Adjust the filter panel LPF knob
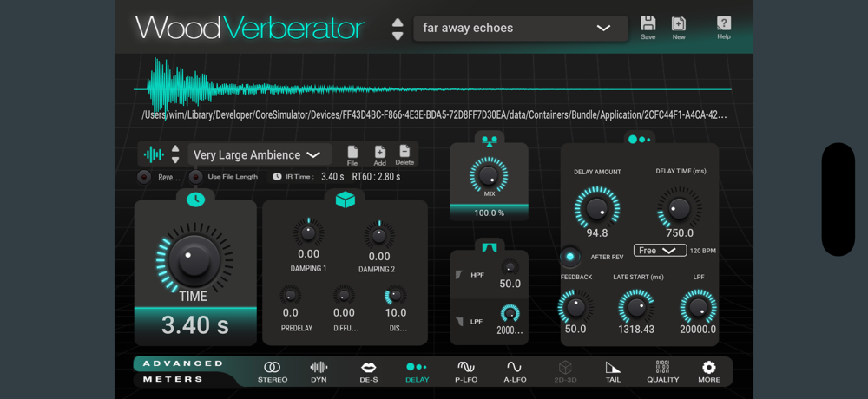This screenshot has height=399, width=868. [x=510, y=314]
